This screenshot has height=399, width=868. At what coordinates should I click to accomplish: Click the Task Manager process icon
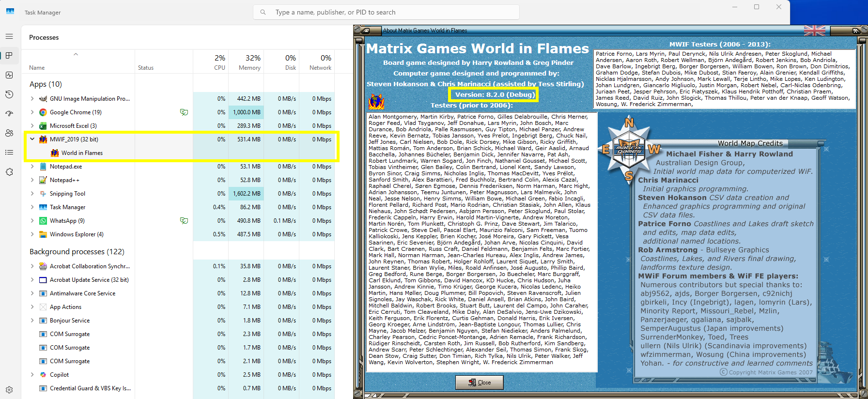43,207
